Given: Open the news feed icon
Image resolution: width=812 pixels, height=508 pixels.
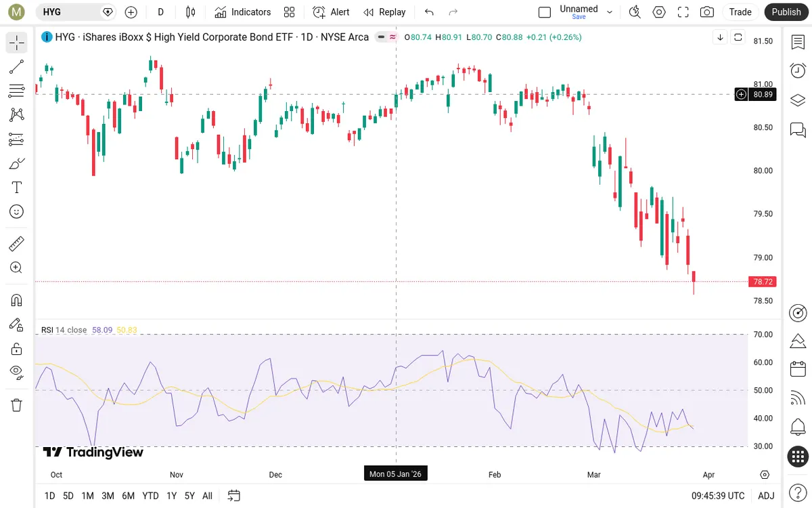Looking at the screenshot, I should pos(798,398).
